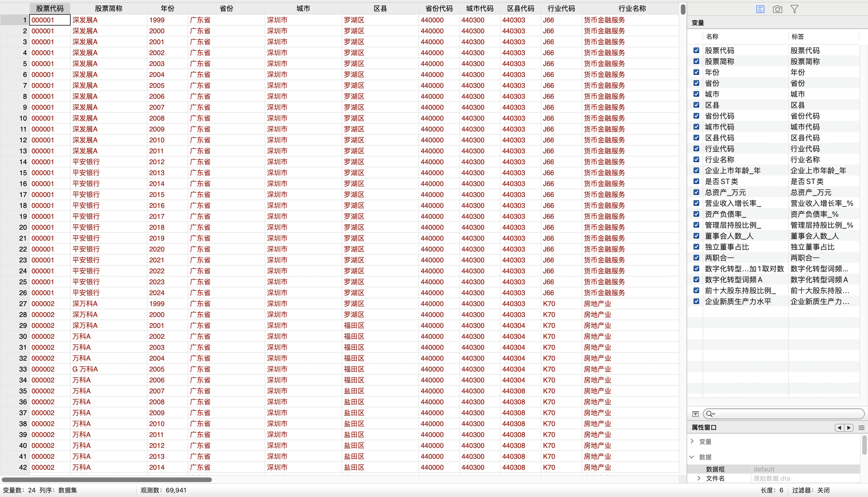
Task: Click the 行业名称 column header
Action: point(632,9)
